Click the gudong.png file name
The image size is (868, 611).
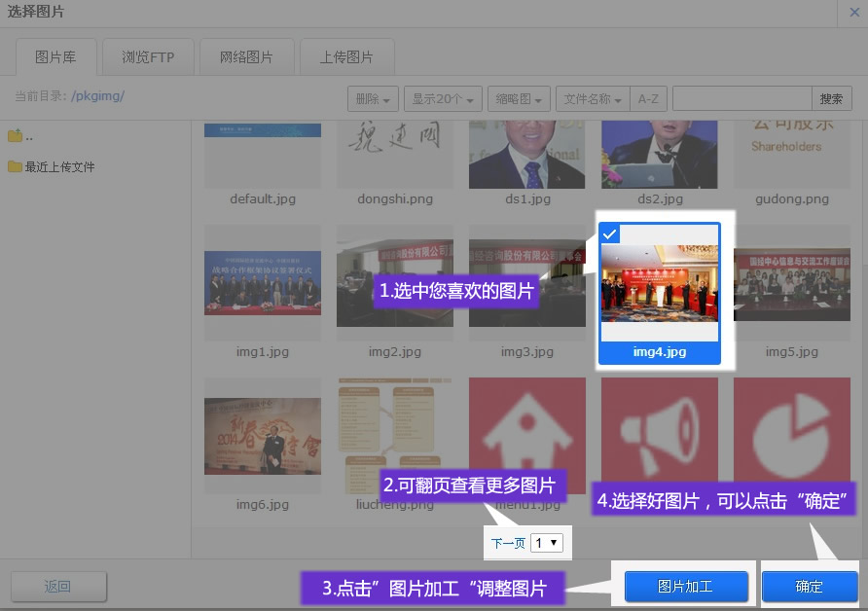click(x=792, y=199)
